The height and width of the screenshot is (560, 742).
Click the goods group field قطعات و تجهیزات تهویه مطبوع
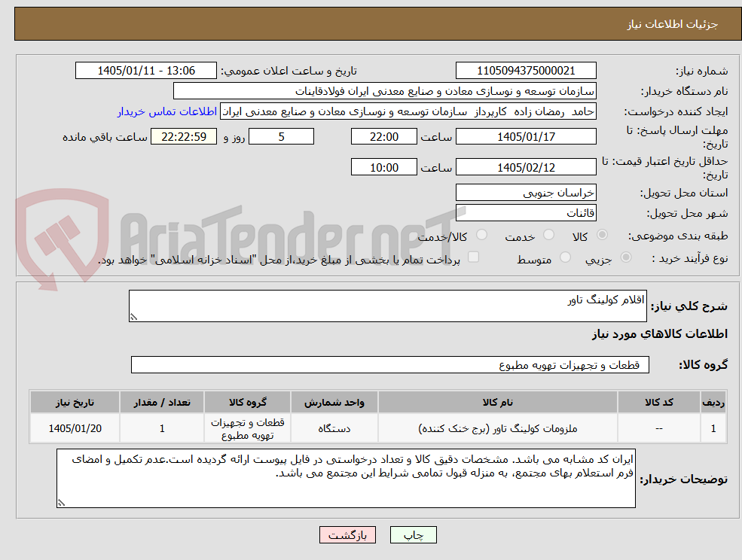390,364
